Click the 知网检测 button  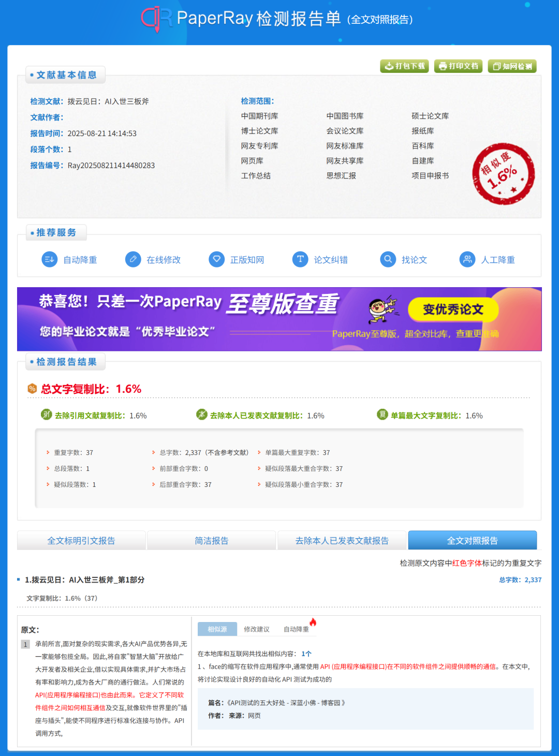[512, 66]
